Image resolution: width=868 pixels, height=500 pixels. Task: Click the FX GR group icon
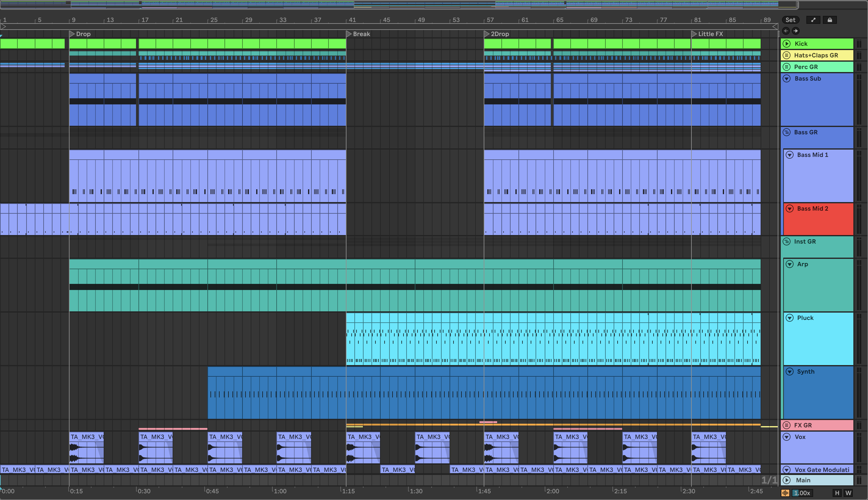click(x=787, y=425)
